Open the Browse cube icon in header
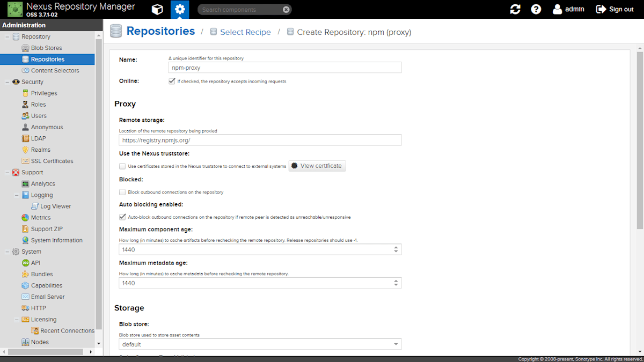 click(157, 9)
